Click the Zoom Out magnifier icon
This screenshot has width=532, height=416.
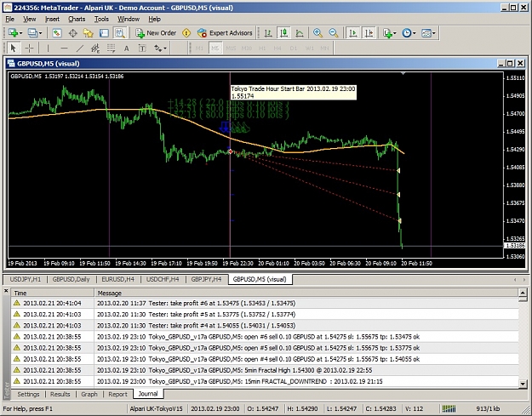(x=334, y=33)
